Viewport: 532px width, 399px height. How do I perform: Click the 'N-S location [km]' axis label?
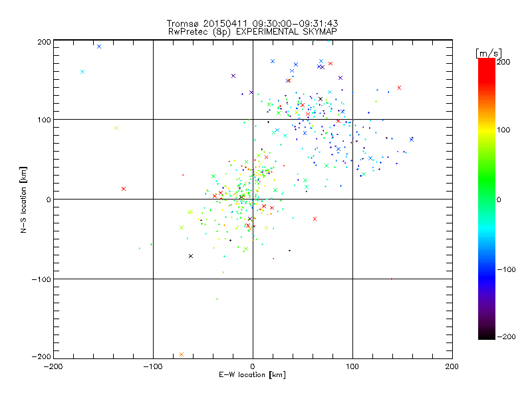click(x=23, y=200)
